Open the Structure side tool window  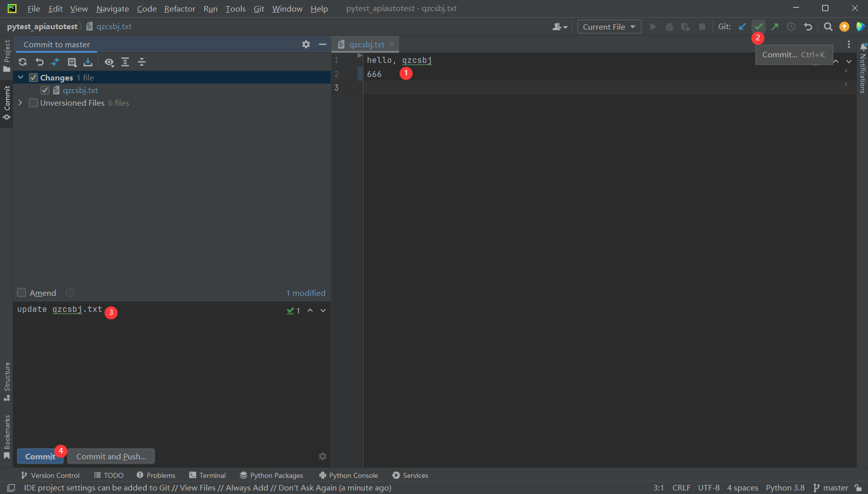(x=7, y=381)
